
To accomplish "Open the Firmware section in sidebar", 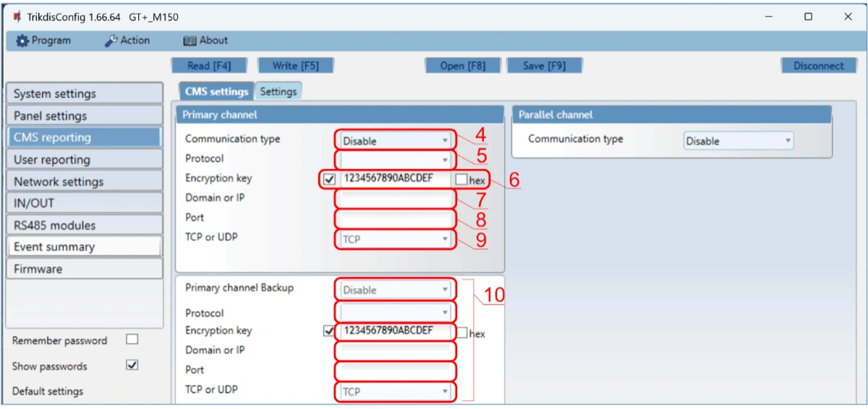I will 83,269.
